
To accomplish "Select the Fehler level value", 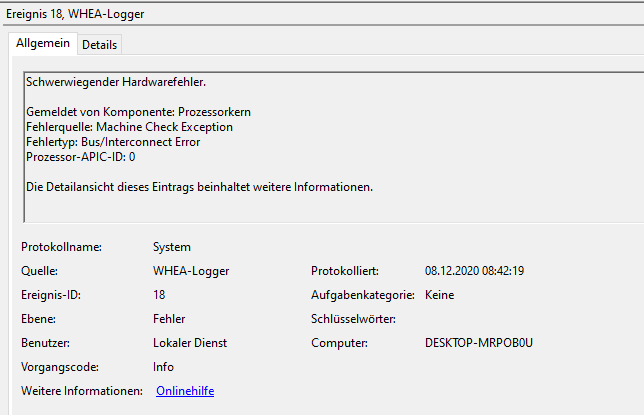I will (169, 319).
